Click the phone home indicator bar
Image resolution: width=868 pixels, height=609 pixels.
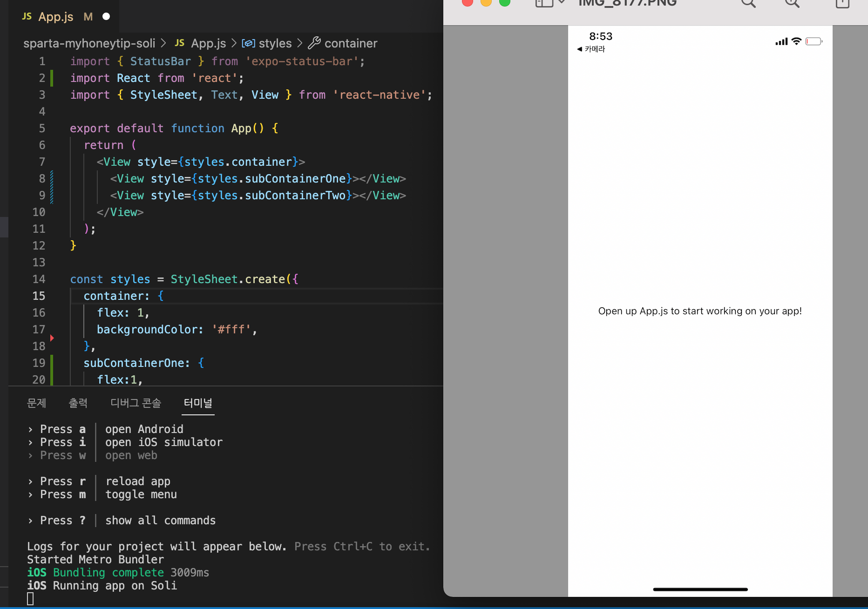700,589
